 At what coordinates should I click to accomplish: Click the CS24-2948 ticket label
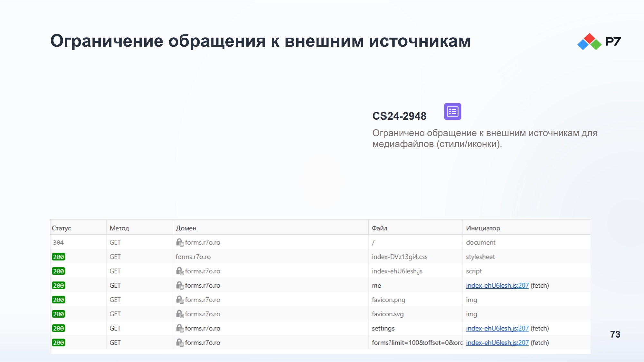pos(399,116)
